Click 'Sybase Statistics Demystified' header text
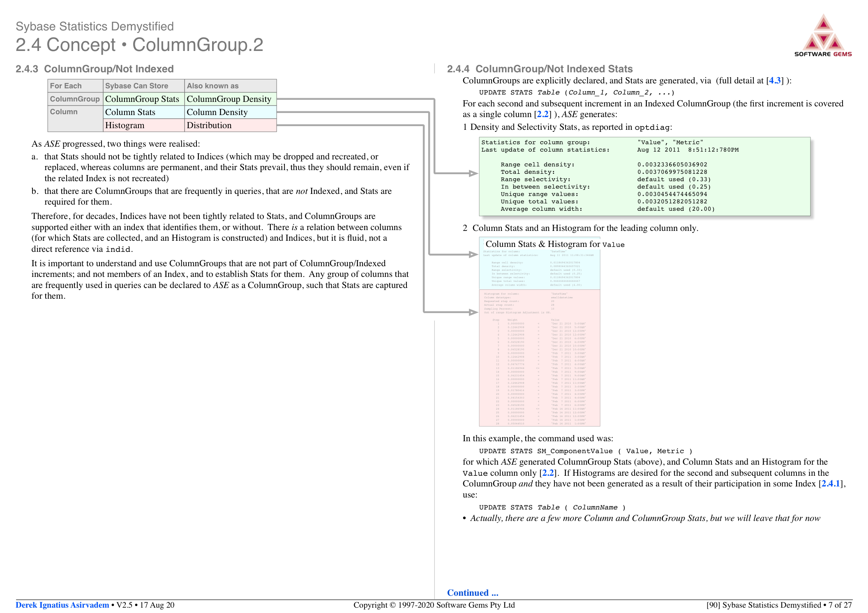The width and height of the screenshot is (868, 613). 95,26
